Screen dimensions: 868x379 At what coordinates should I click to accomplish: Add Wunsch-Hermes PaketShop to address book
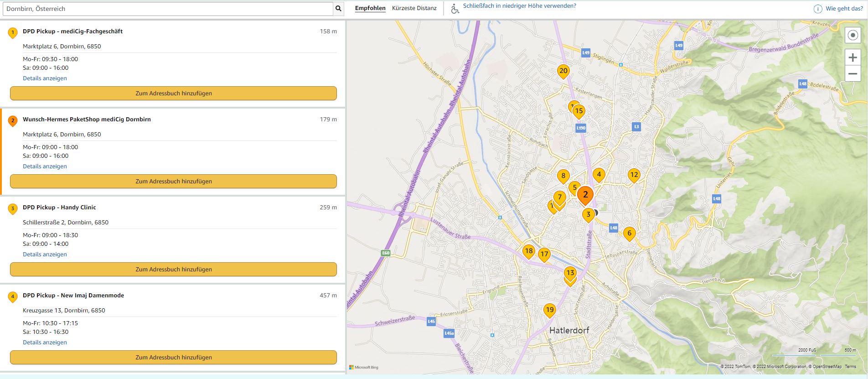(173, 181)
